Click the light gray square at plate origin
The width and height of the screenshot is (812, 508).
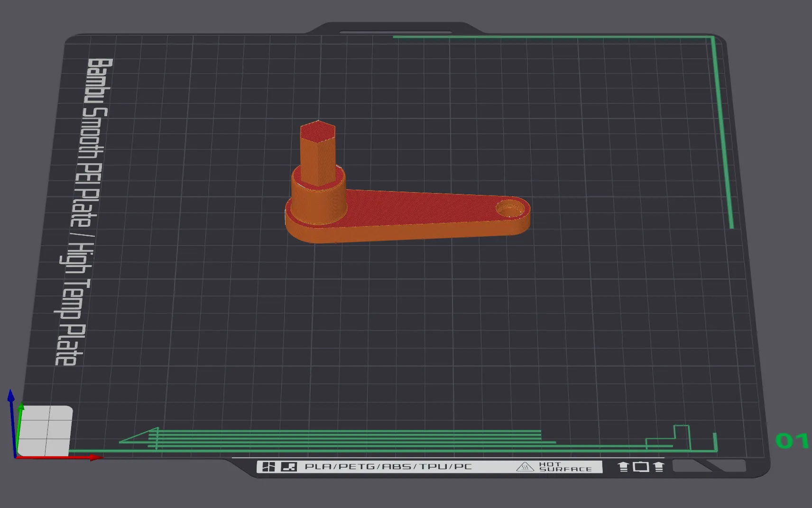46,430
